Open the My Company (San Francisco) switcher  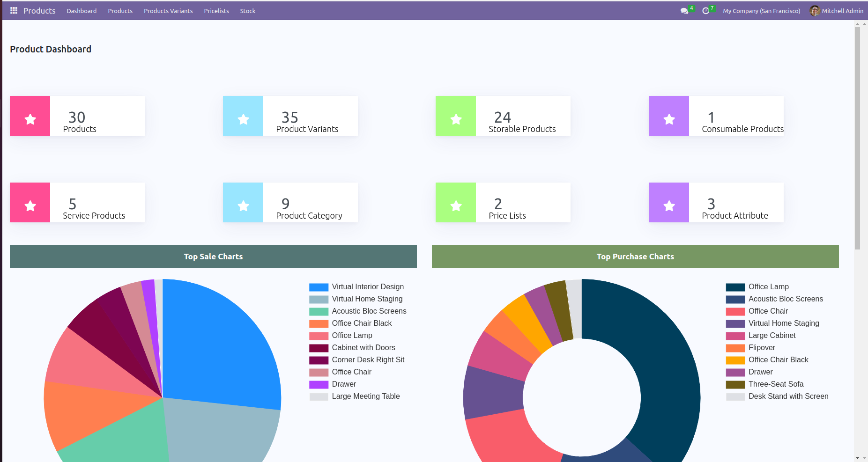(762, 11)
